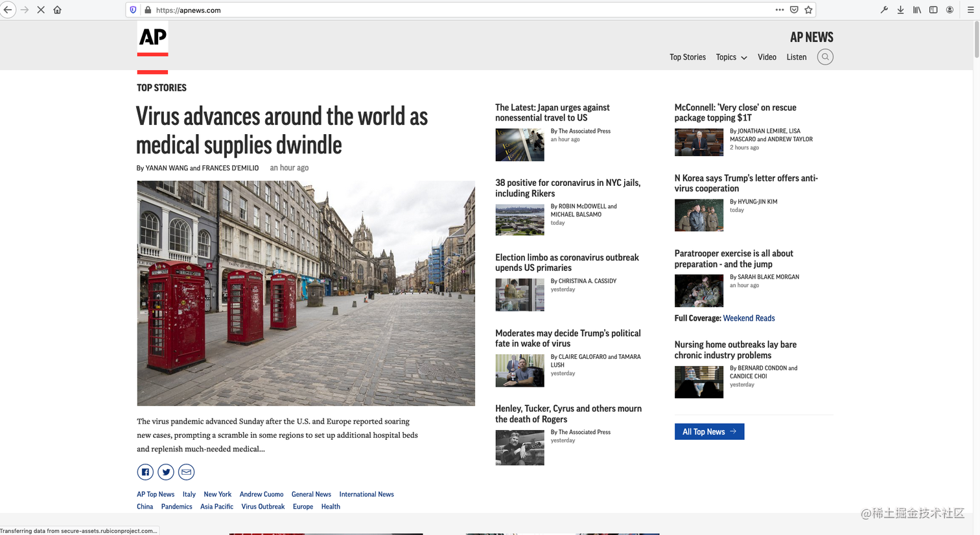Open the Election limbo coronavirus primaries story

(567, 262)
